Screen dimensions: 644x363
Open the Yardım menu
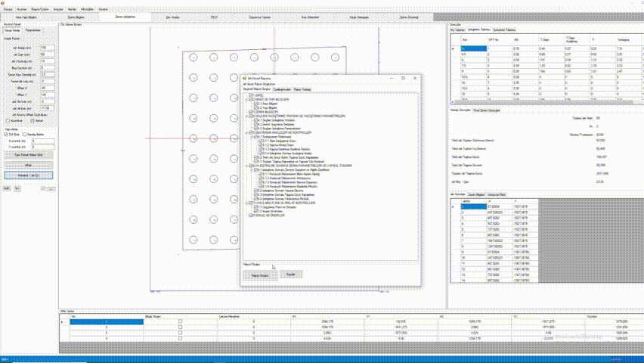pos(104,8)
